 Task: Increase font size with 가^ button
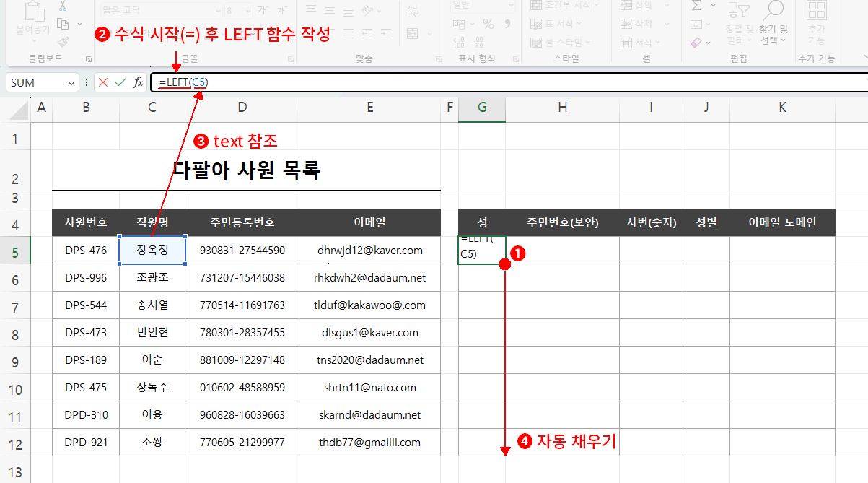(x=263, y=11)
